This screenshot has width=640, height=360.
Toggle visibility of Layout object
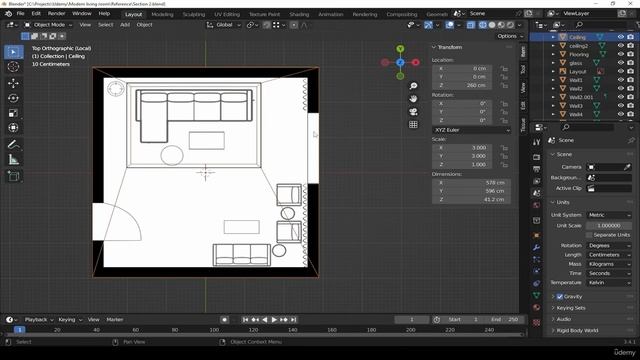[620, 71]
